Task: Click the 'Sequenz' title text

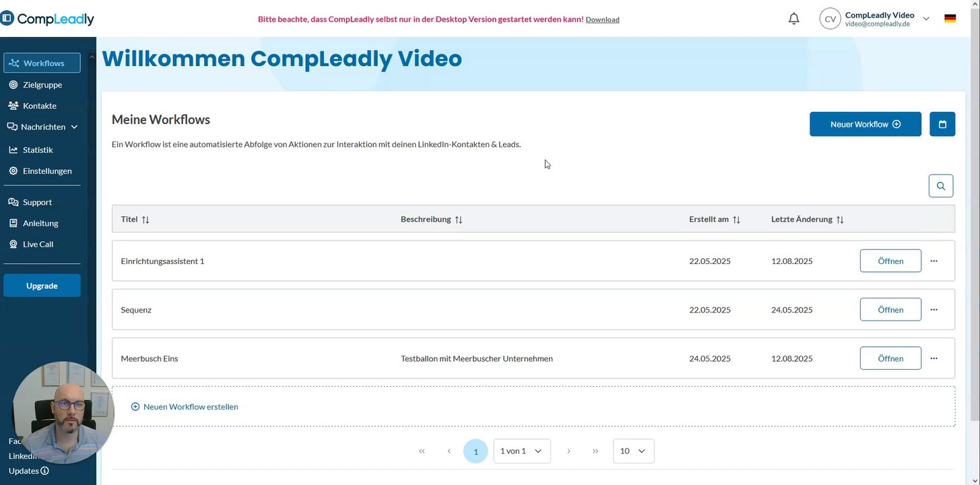Action: (x=136, y=310)
